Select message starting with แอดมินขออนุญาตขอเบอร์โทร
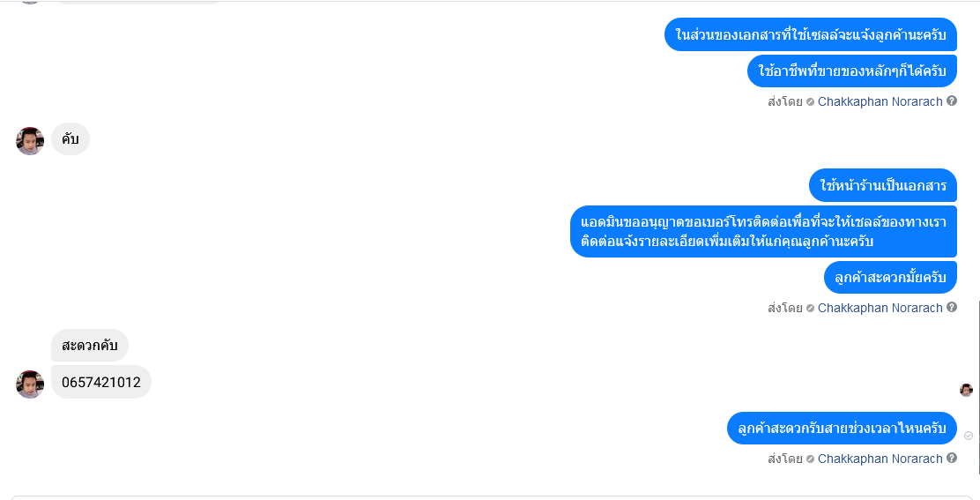 [x=763, y=231]
